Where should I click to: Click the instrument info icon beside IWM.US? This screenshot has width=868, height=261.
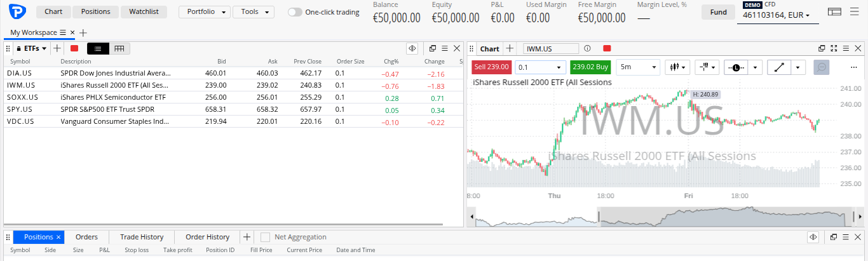pyautogui.click(x=587, y=48)
